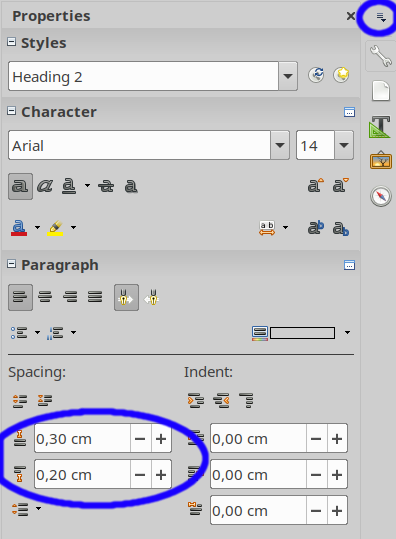Toggle Bold formatting
Viewport: 396px width, 539px height.
(20, 186)
